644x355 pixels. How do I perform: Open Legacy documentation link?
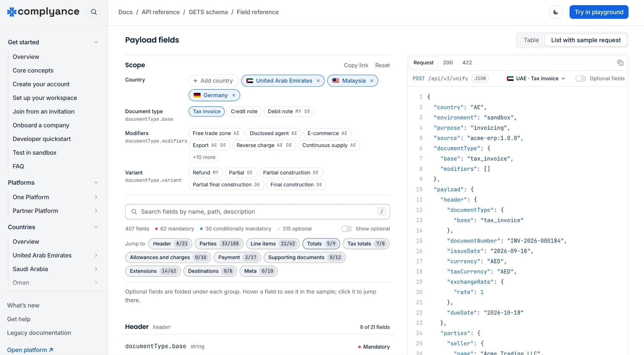(39, 333)
